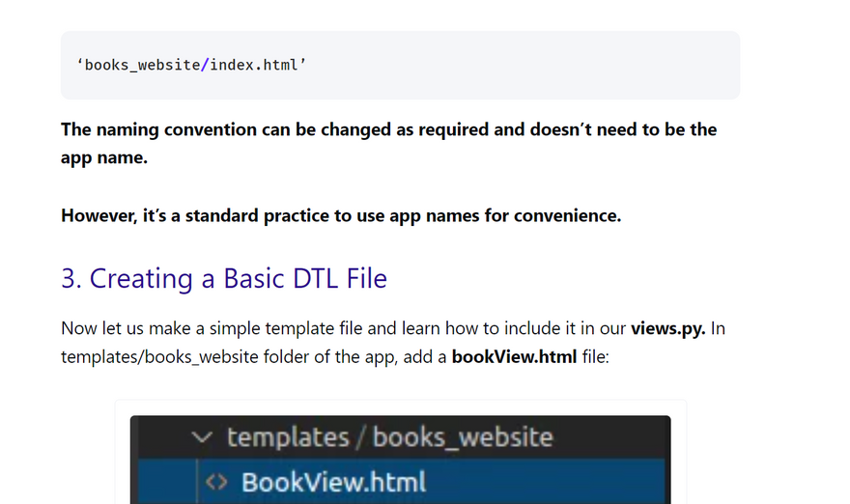Collapse the templates/books_website folder chevron
This screenshot has width=850, height=504.
(201, 437)
